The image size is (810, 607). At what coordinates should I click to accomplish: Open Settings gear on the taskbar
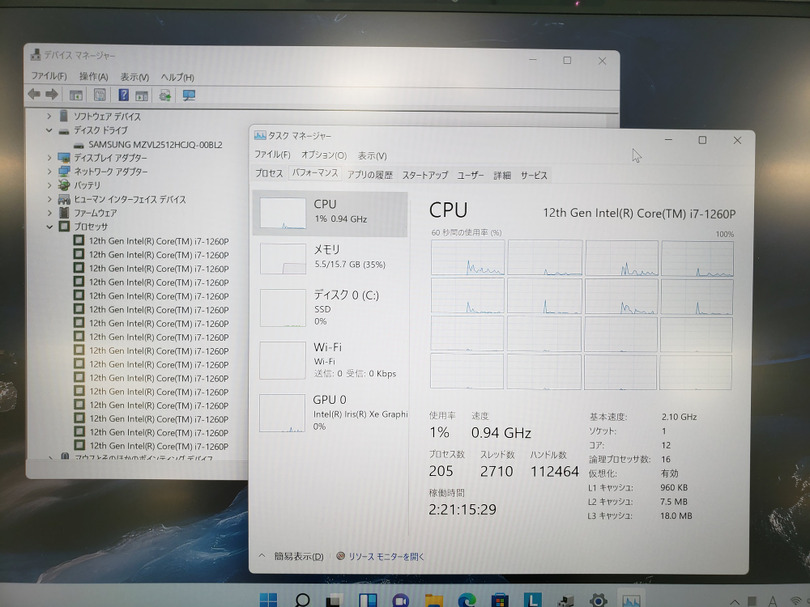tap(598, 600)
